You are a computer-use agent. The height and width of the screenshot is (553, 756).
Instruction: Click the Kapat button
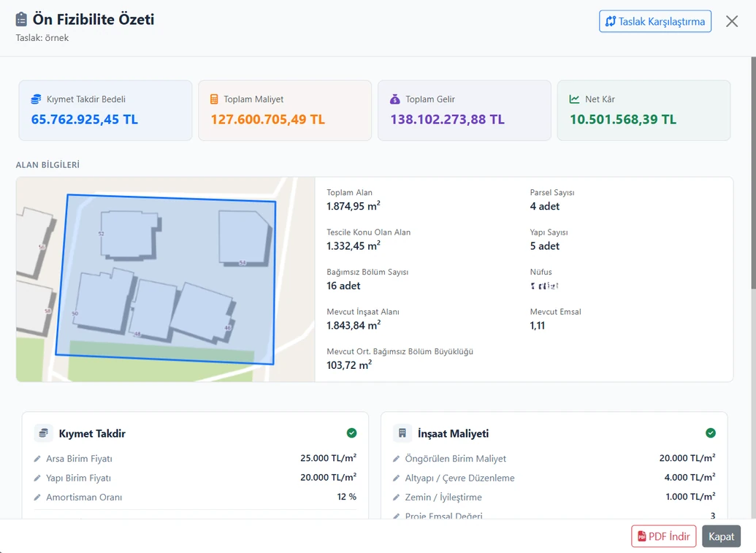tap(721, 536)
